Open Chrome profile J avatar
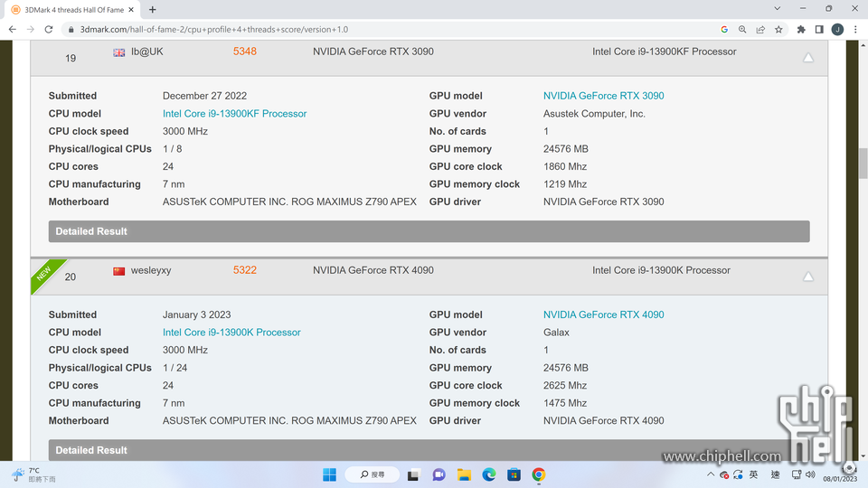868x488 pixels. [x=837, y=29]
